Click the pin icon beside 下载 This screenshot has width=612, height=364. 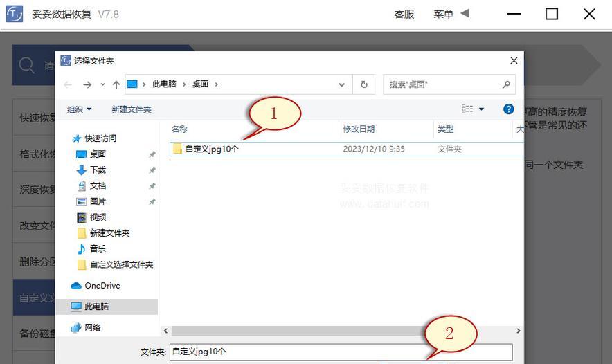(152, 170)
